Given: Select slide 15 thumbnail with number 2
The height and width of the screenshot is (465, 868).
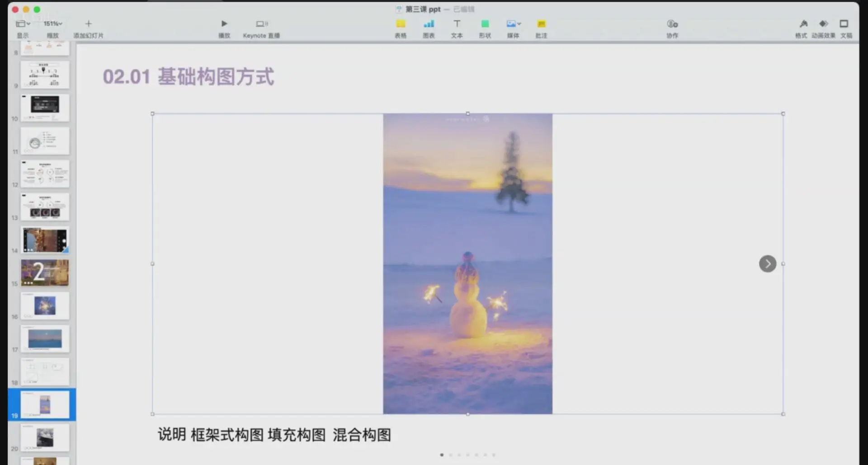Looking at the screenshot, I should coord(45,272).
